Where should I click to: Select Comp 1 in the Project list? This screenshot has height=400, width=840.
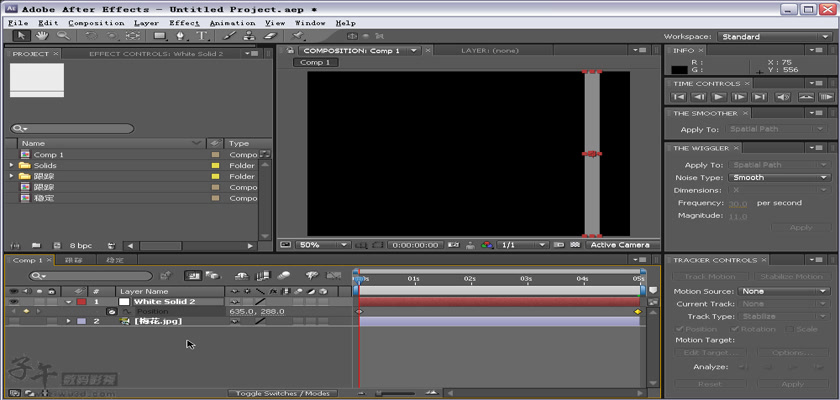(x=49, y=154)
